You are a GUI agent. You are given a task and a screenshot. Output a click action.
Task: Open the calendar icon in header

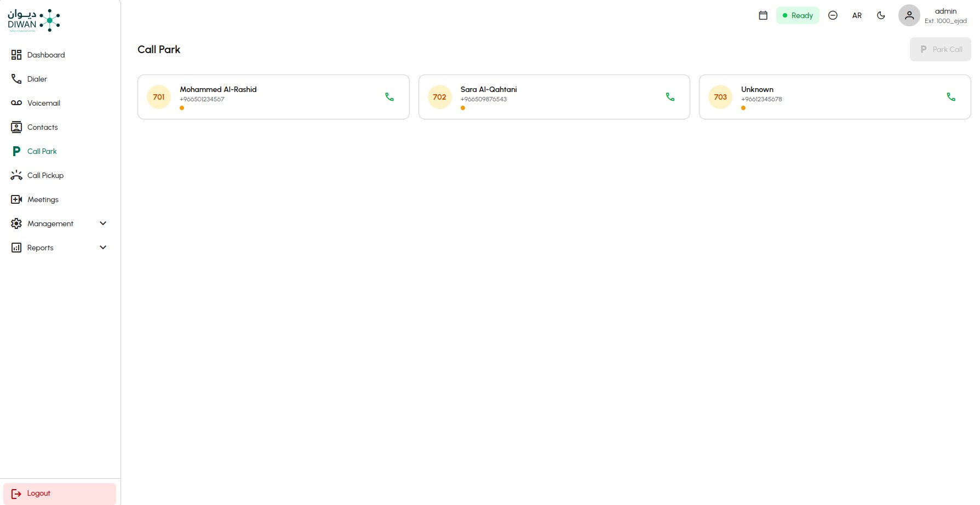click(763, 15)
